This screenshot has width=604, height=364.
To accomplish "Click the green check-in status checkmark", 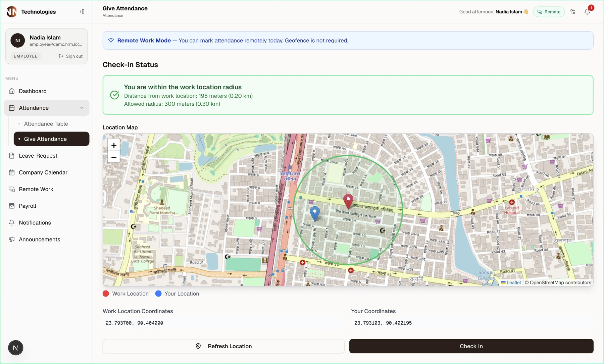I will click(x=114, y=95).
